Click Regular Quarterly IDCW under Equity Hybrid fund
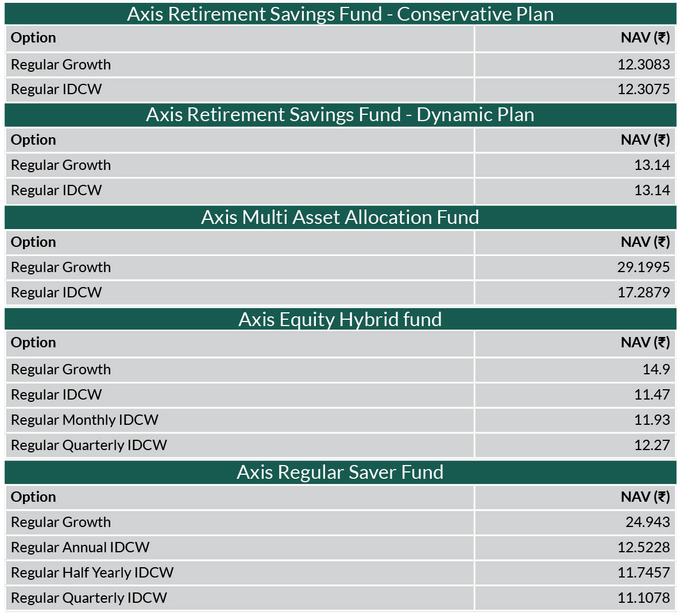 89,445
